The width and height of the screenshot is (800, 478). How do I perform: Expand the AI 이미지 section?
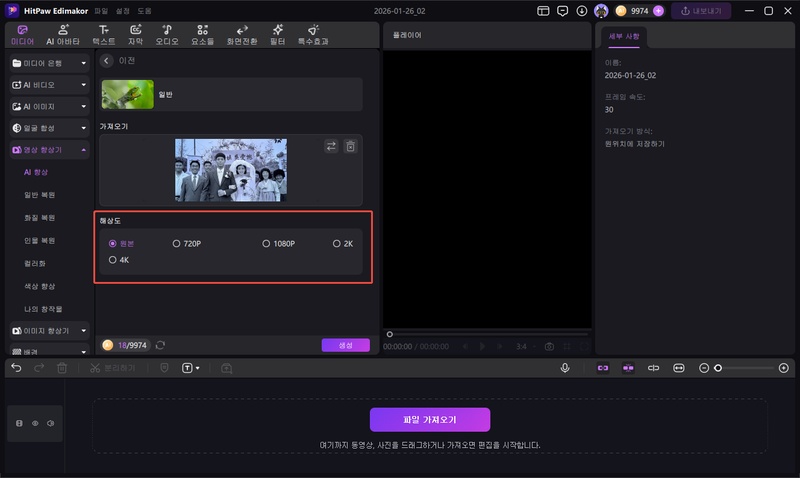point(49,107)
